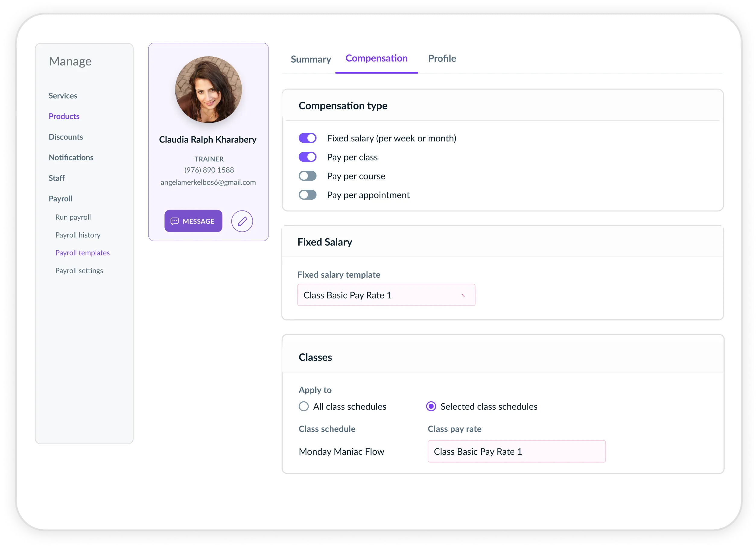Viewport: 756px width, 547px height.
Task: Open Payroll settings in sidebar
Action: 79,270
